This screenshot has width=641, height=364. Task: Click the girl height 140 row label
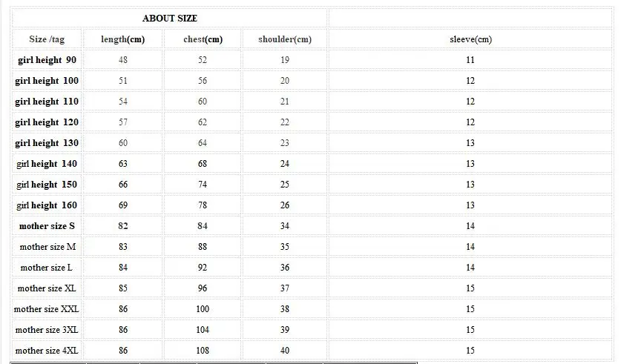tap(47, 164)
